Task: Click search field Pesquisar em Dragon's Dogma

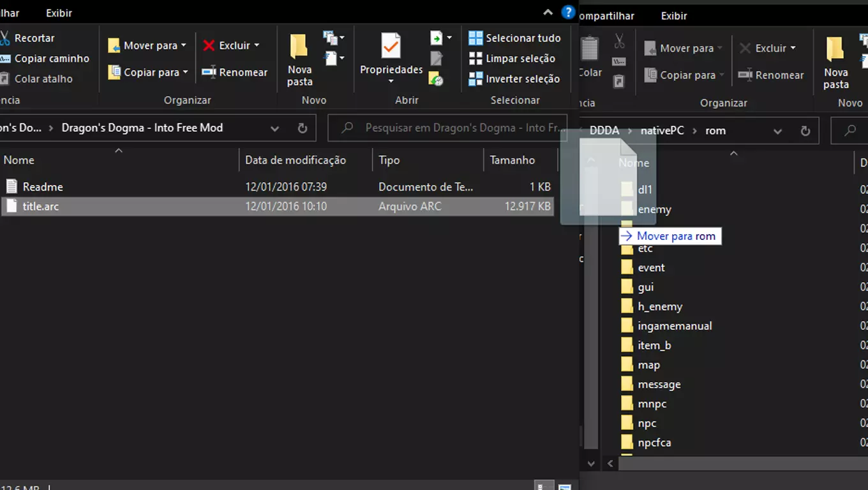Action: [x=447, y=128]
